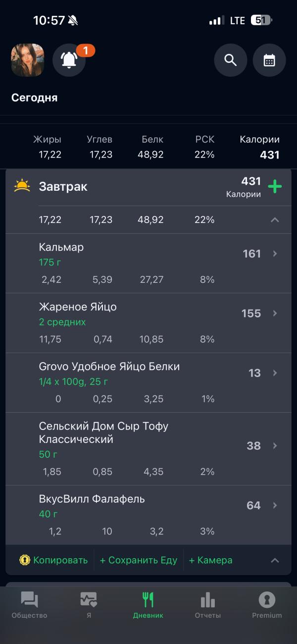Open the Отчеты reports tab
Screen dimensions: 297x644
coord(207,605)
